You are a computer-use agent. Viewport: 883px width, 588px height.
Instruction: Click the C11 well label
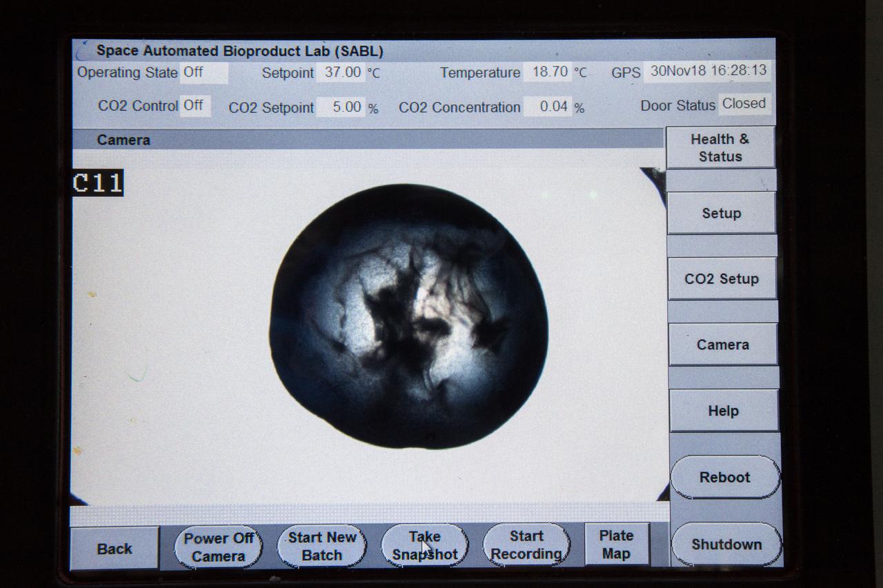(x=97, y=183)
